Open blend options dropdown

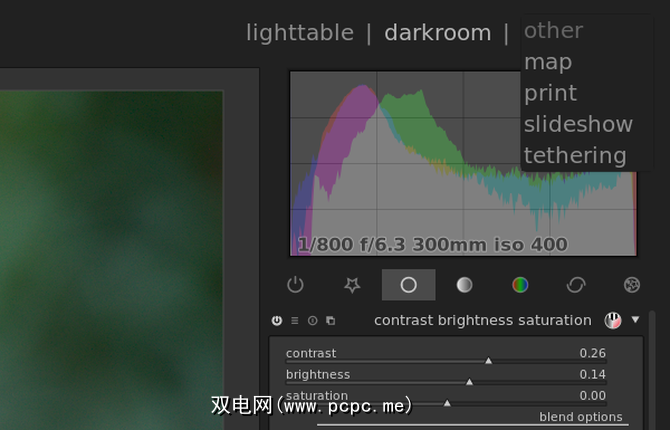pyautogui.click(x=580, y=417)
